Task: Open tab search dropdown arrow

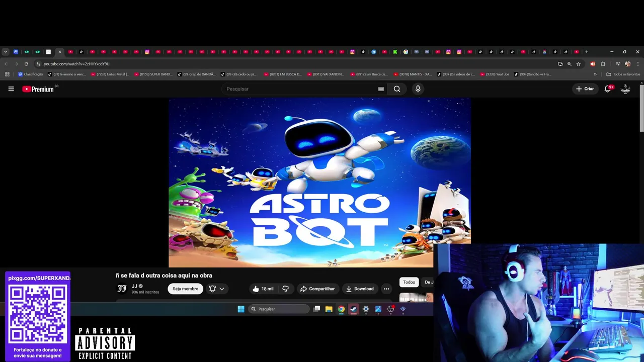Action: (6, 52)
